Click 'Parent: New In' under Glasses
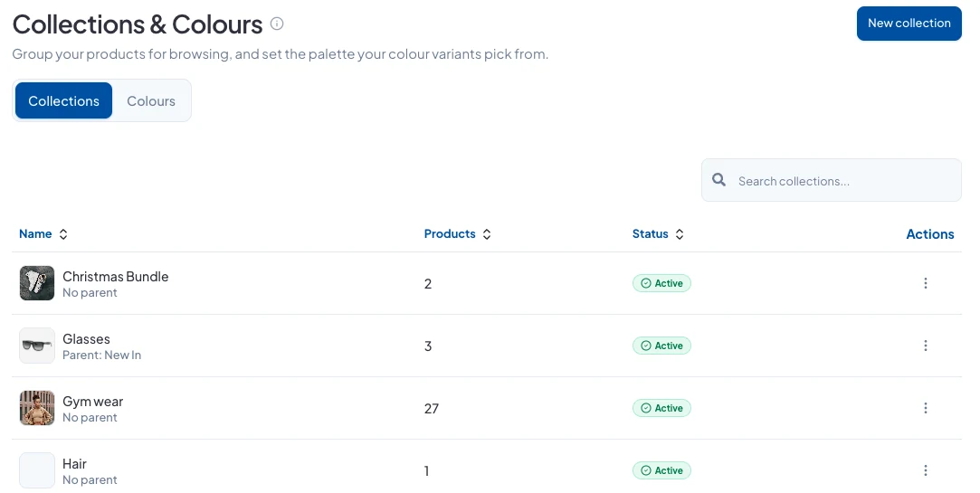Screen dimensions: 980x493 point(102,355)
